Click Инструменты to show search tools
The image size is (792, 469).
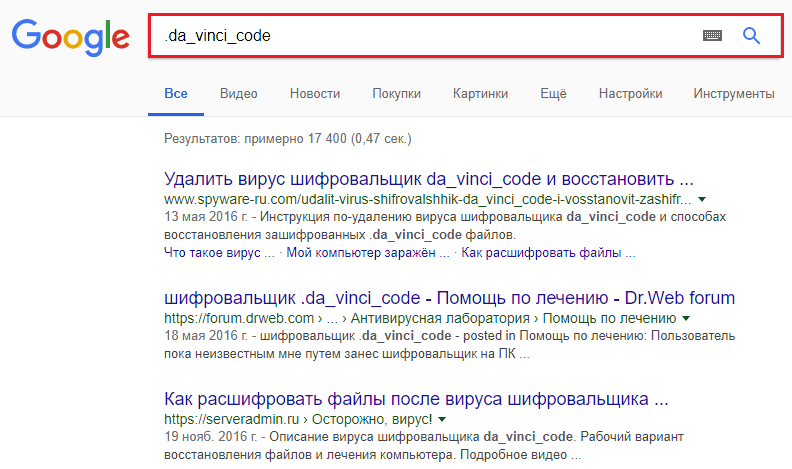pos(734,94)
